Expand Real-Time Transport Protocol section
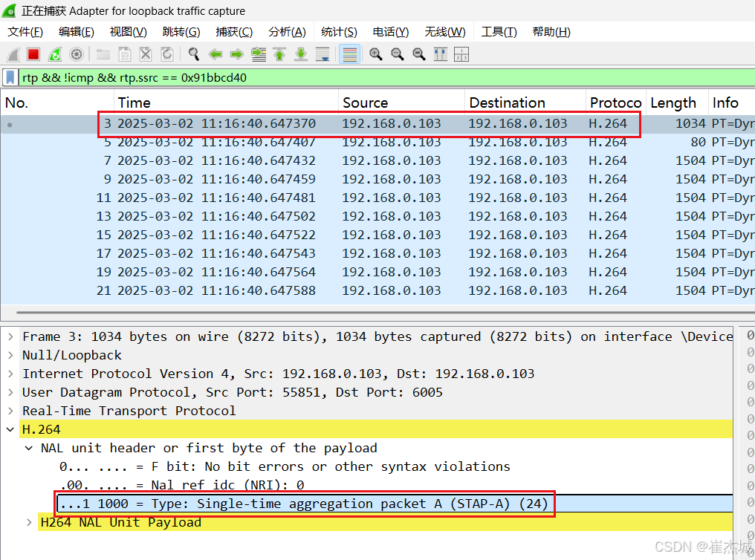This screenshot has width=755, height=560. click(10, 411)
